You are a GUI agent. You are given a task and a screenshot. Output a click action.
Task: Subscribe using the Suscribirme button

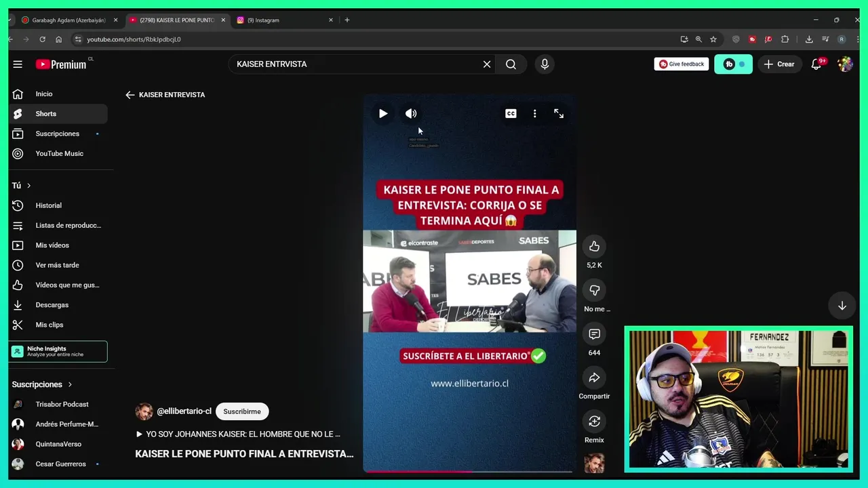coord(242,411)
